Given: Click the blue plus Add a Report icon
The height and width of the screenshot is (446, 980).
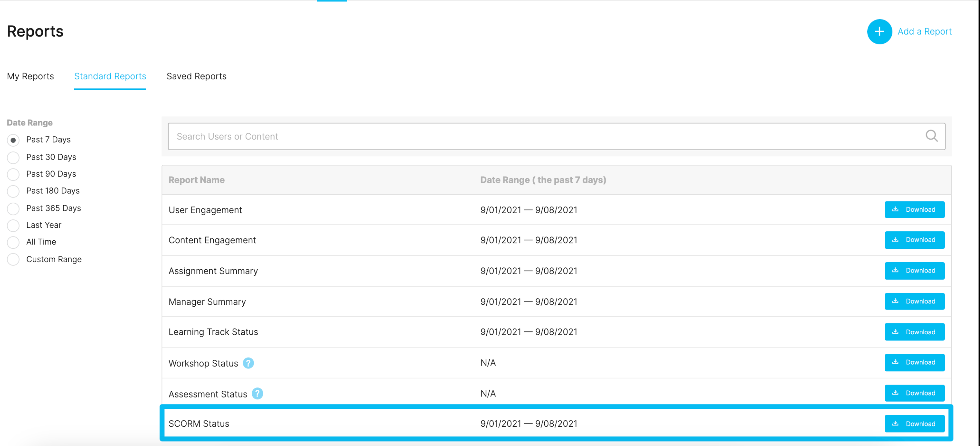Looking at the screenshot, I should [x=879, y=32].
